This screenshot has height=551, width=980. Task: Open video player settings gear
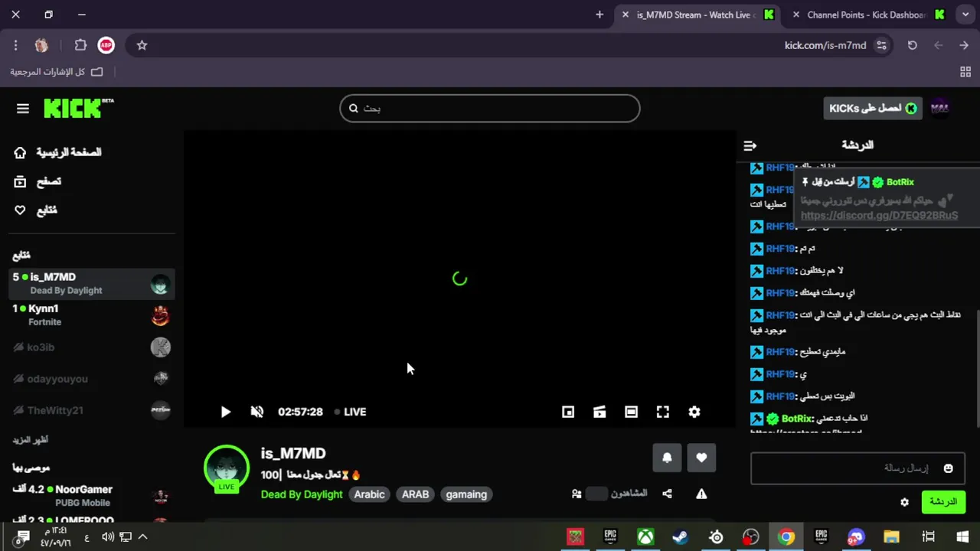click(694, 412)
